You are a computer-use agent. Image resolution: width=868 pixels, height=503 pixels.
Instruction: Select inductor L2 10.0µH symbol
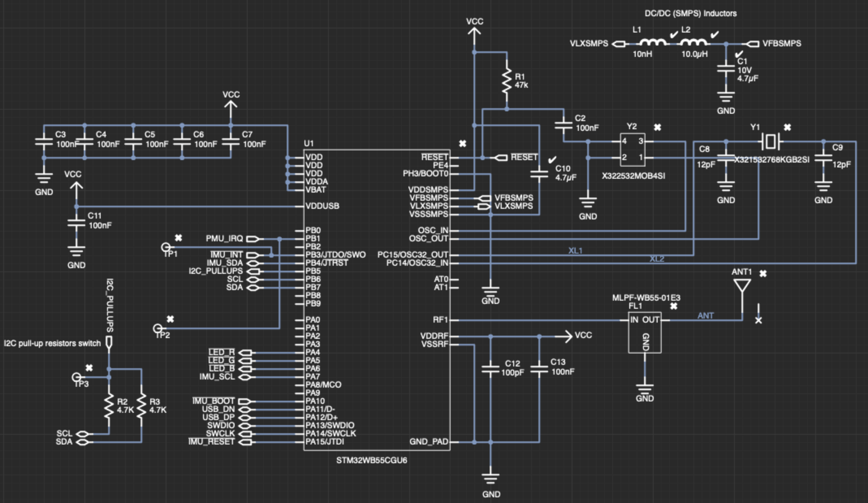[x=693, y=42]
